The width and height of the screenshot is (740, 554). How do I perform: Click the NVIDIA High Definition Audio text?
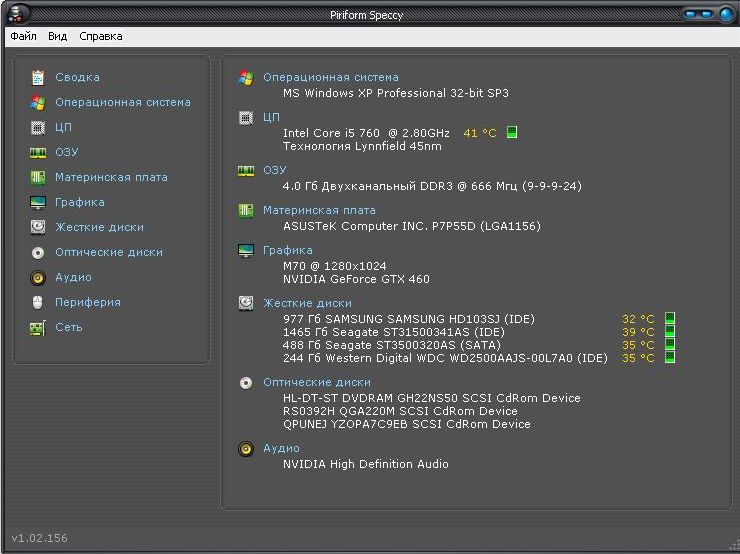coord(366,464)
